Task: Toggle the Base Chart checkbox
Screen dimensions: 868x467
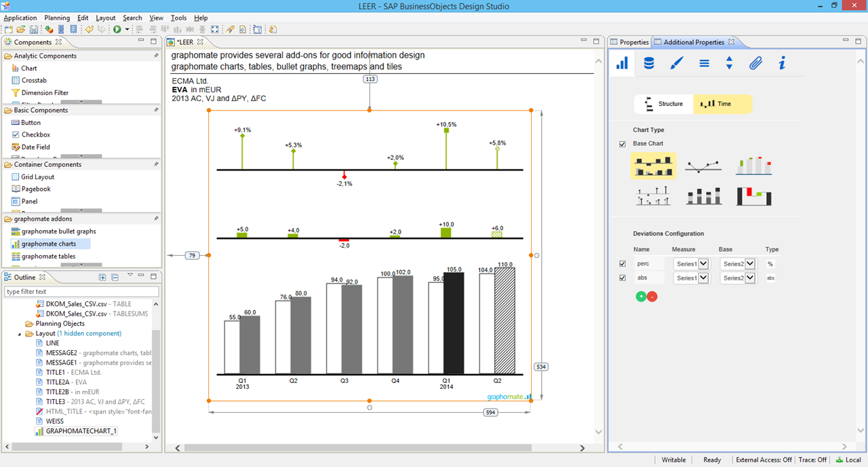Action: [623, 144]
